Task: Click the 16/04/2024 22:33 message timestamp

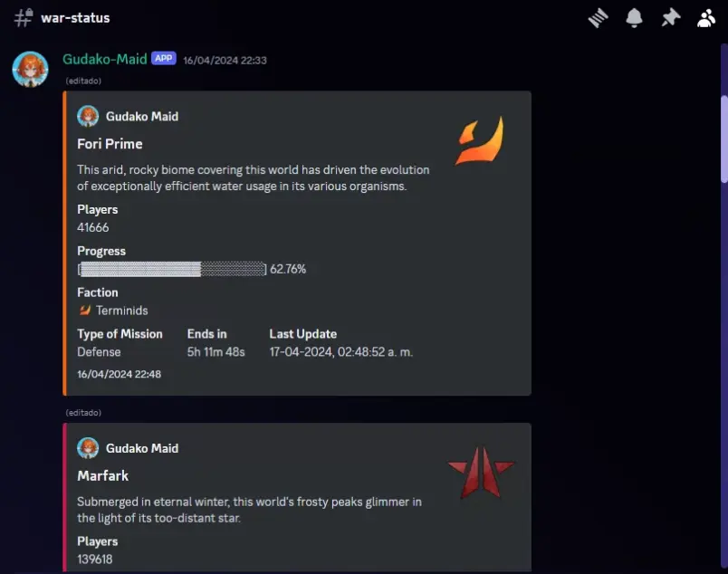Action: tap(225, 61)
